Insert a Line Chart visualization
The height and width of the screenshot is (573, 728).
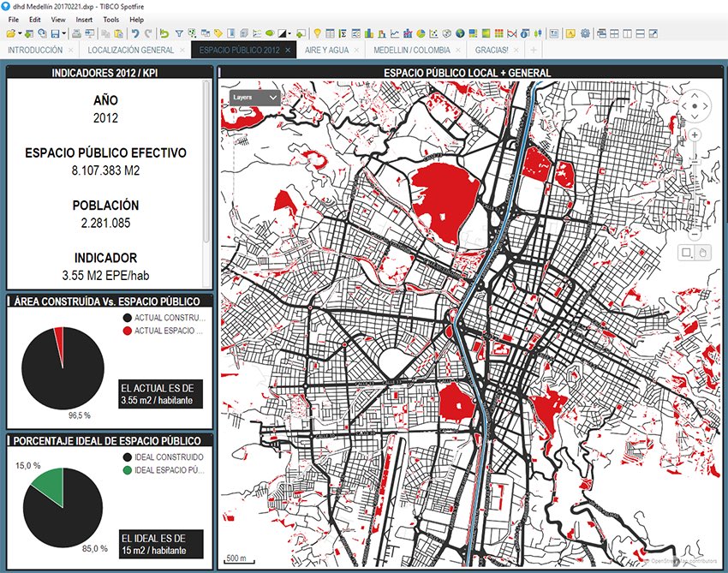coord(395,33)
